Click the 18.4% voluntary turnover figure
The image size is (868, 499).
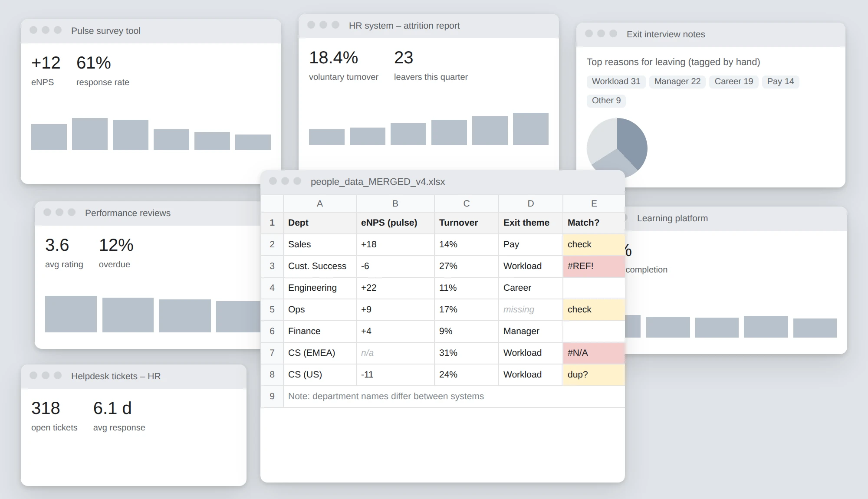[333, 58]
